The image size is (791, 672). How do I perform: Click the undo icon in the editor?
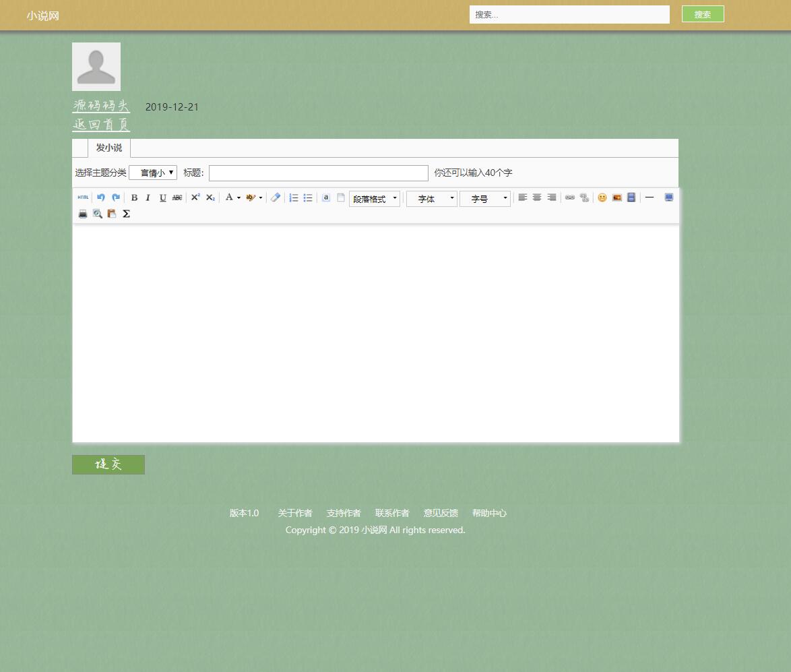point(100,197)
